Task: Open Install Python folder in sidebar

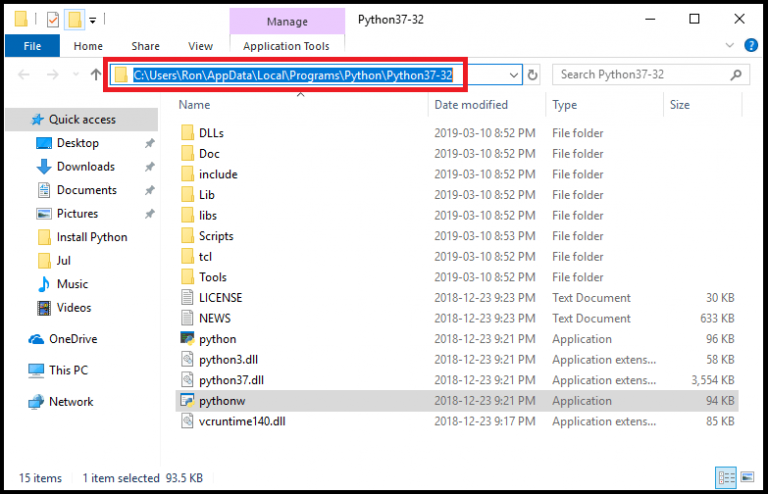Action: click(92, 237)
